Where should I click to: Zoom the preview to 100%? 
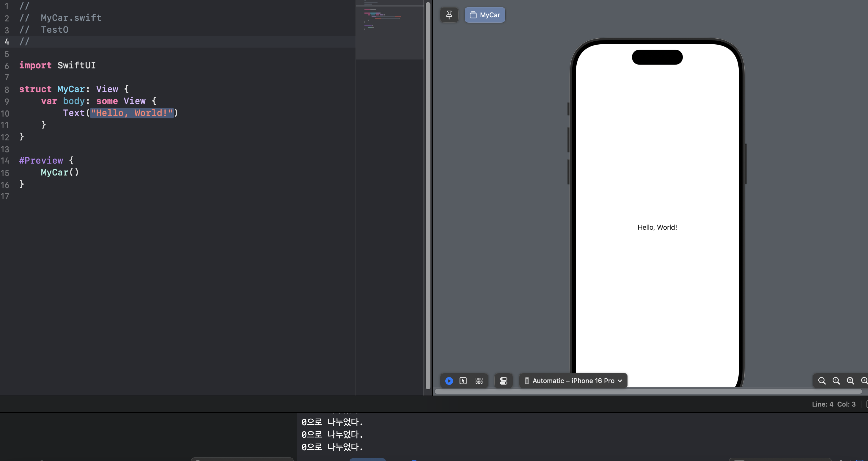(836, 381)
